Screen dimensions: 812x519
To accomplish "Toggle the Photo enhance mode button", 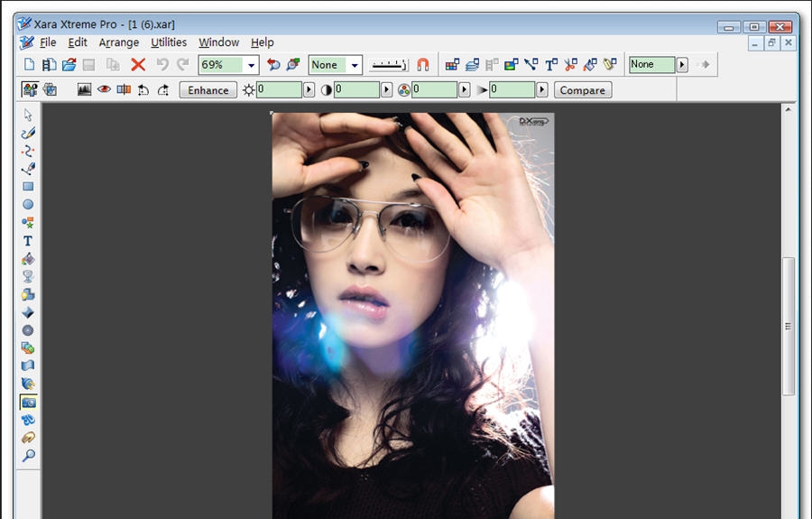I will pos(30,89).
